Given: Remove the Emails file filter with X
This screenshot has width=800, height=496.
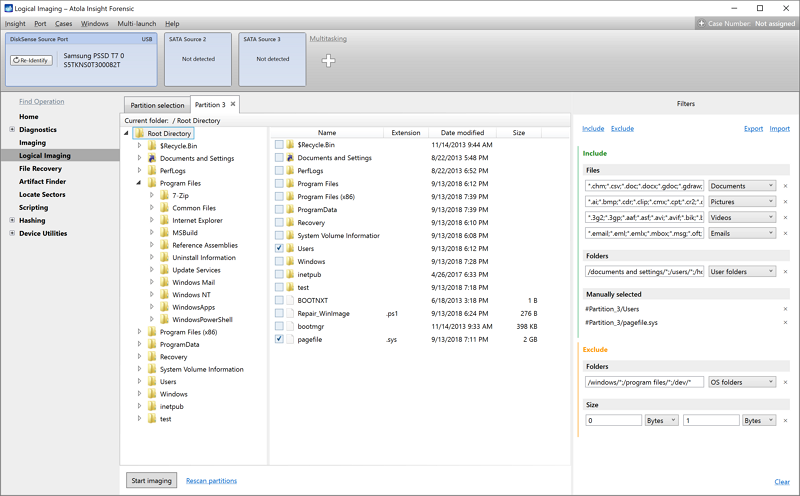Looking at the screenshot, I should (785, 233).
